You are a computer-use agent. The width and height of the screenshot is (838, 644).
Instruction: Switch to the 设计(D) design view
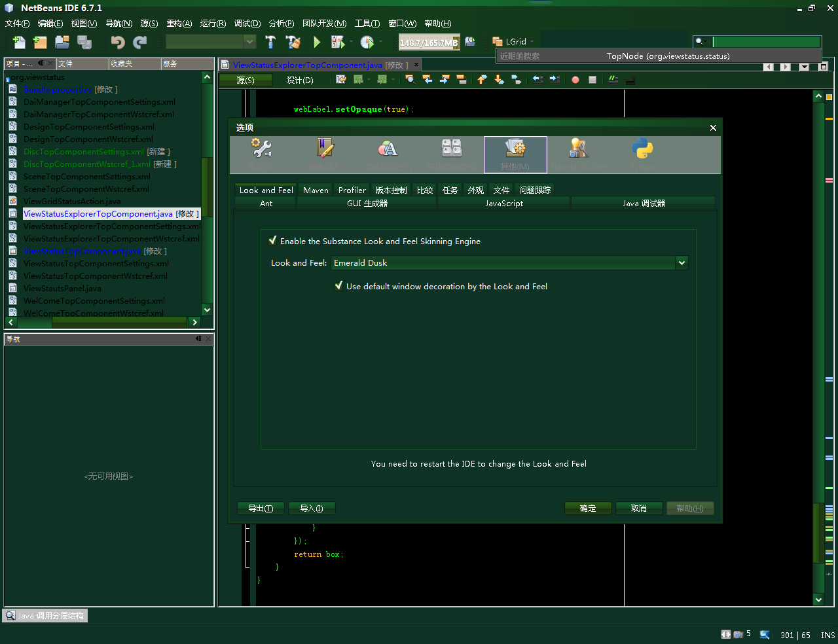pos(300,80)
